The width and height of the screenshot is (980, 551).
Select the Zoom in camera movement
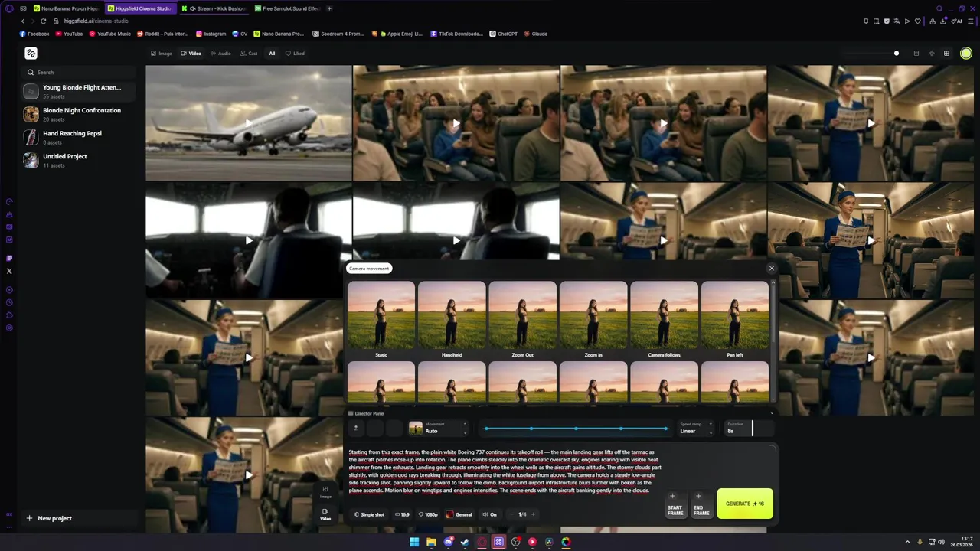tap(593, 321)
